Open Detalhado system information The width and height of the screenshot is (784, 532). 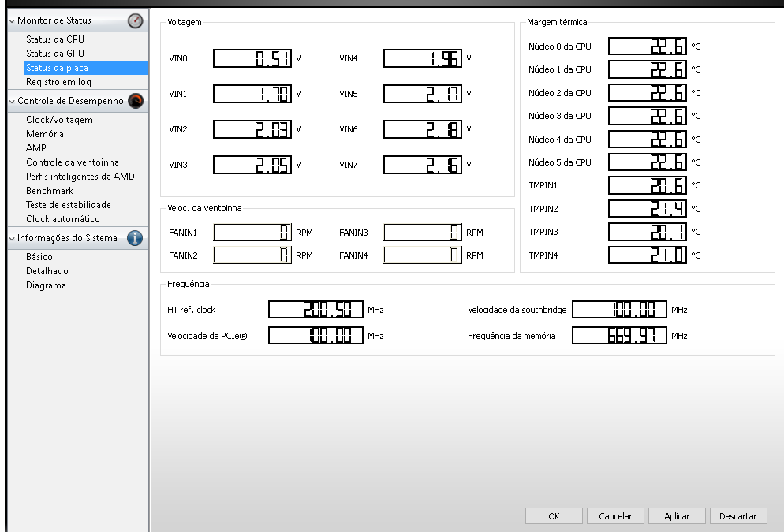tap(47, 271)
